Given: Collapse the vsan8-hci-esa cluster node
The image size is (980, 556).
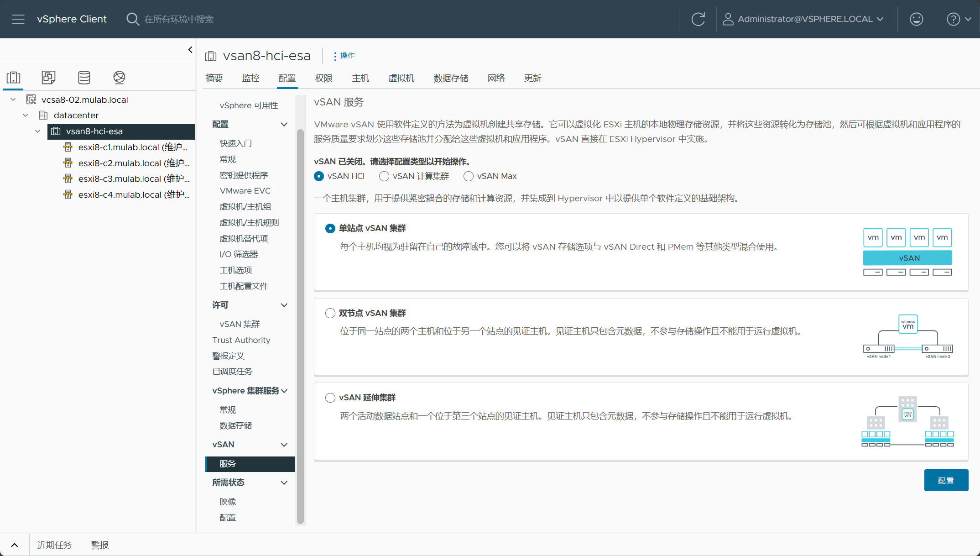Looking at the screenshot, I should click(x=38, y=131).
